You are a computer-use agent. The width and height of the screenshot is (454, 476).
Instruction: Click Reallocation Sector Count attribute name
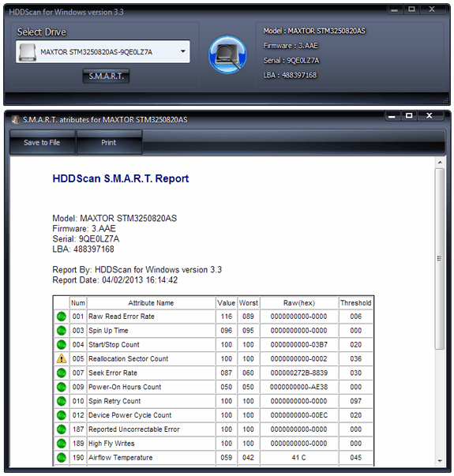[128, 358]
